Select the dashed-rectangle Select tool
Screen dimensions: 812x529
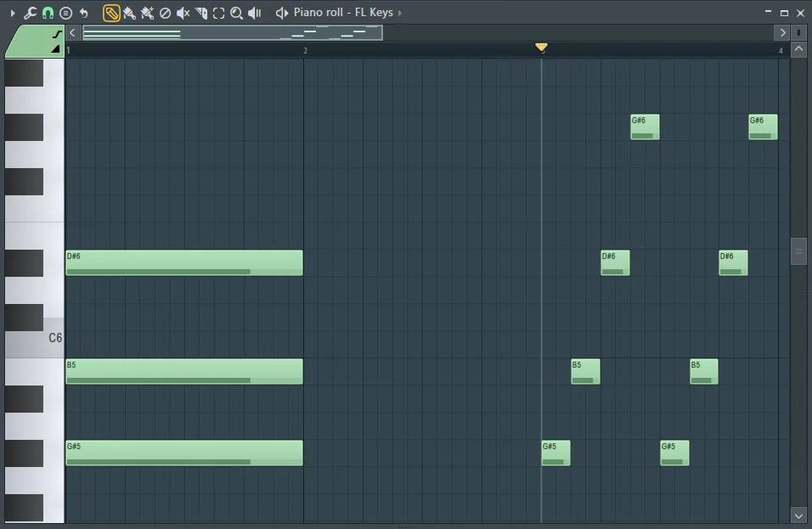pos(218,13)
